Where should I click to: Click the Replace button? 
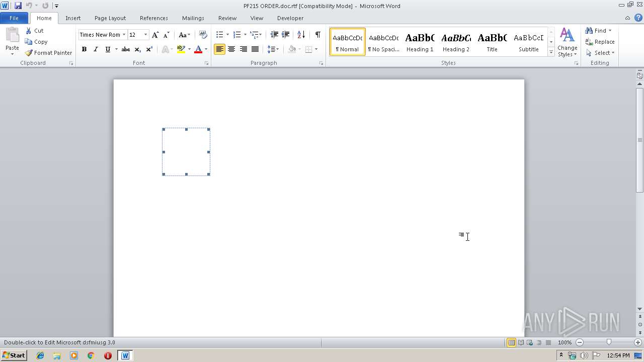[x=600, y=42]
